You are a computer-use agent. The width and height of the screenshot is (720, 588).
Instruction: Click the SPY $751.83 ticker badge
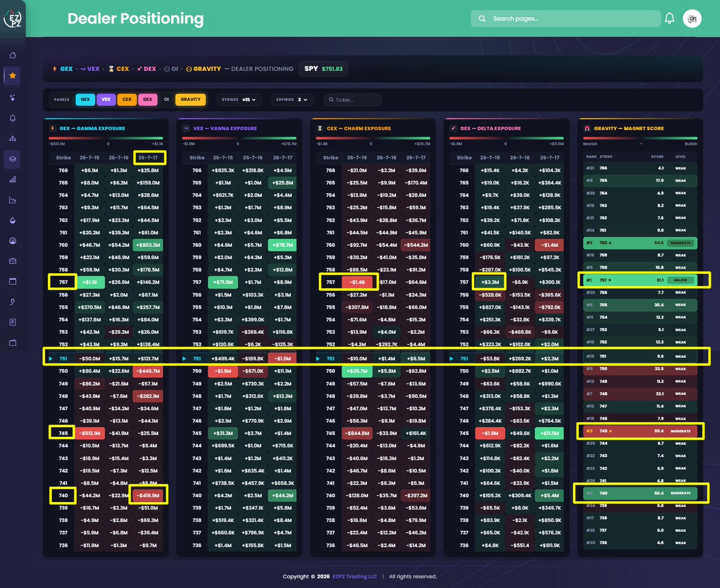(x=323, y=69)
